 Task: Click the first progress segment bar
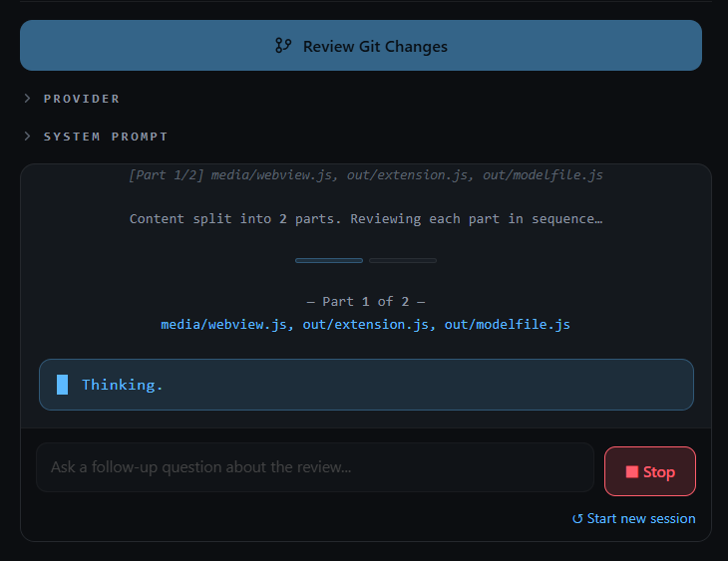coord(329,261)
